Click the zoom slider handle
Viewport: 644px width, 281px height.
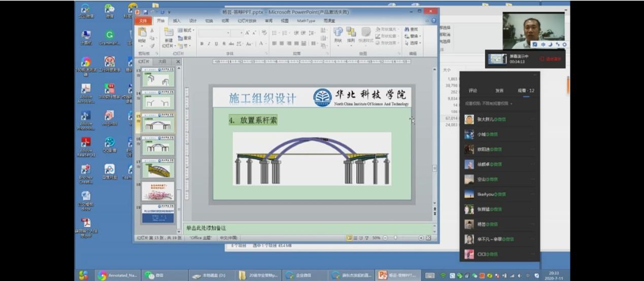coord(395,237)
